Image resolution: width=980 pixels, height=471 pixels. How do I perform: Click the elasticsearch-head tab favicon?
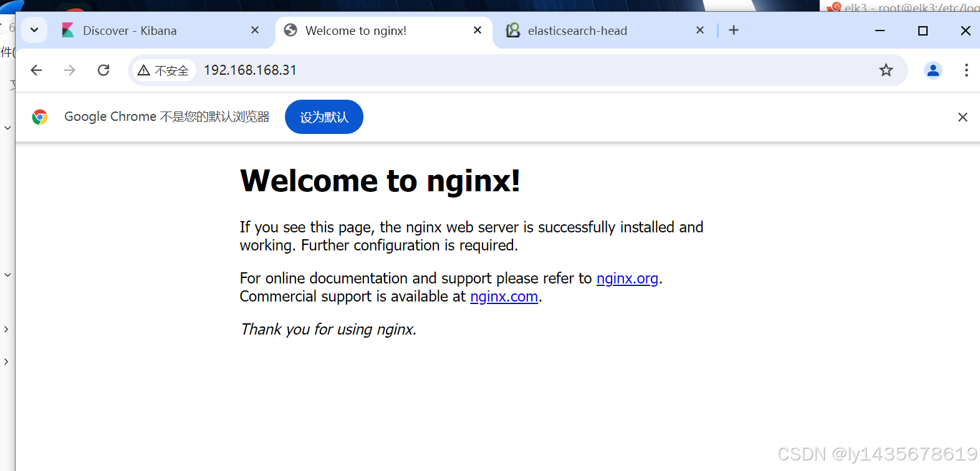pos(513,31)
